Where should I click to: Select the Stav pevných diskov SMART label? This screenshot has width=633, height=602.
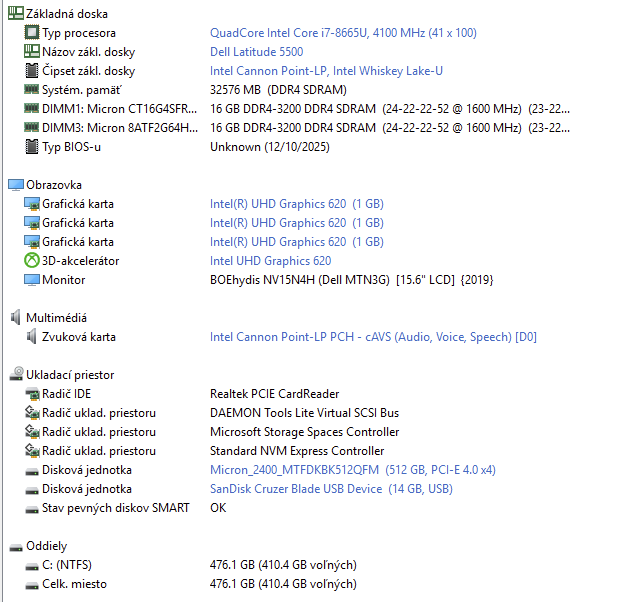116,508
